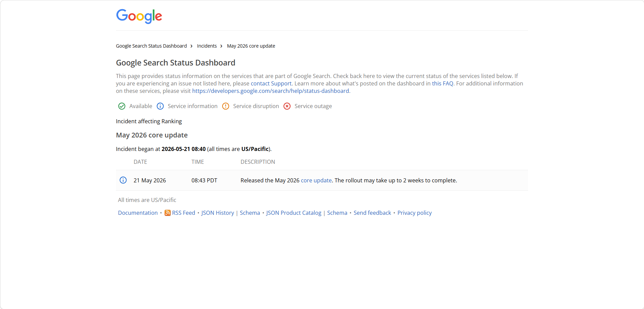Select May 2026 core update breadcrumb
The width and height of the screenshot is (644, 309).
251,46
